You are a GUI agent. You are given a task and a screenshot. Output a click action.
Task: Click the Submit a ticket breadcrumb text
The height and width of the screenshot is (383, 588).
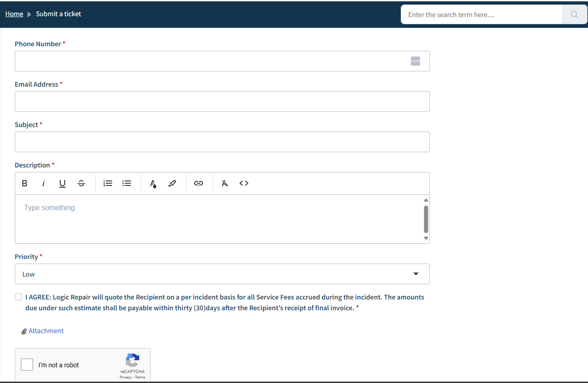(x=58, y=14)
